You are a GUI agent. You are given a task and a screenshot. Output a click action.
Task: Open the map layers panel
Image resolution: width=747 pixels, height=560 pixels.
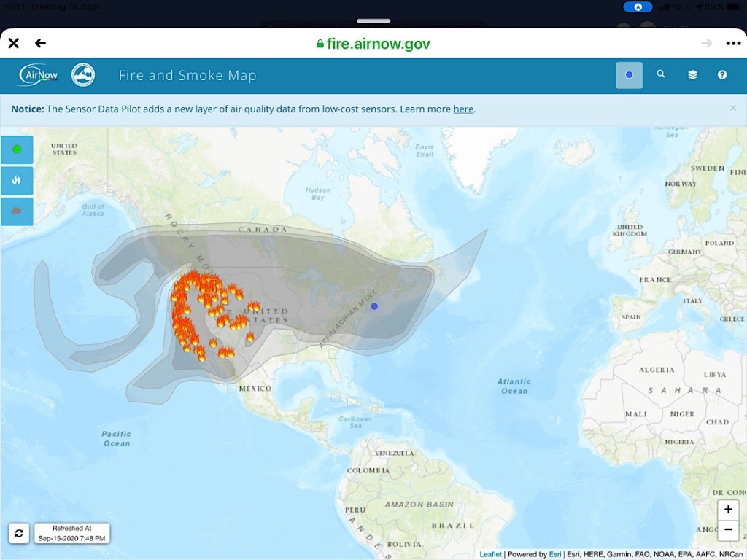(692, 74)
